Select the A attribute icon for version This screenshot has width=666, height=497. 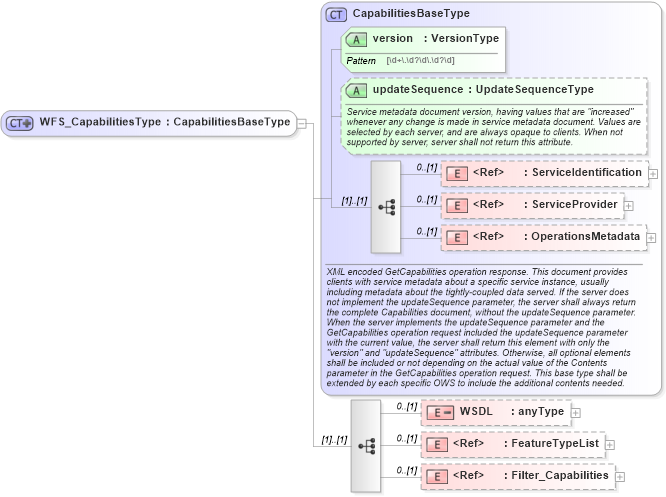356,40
